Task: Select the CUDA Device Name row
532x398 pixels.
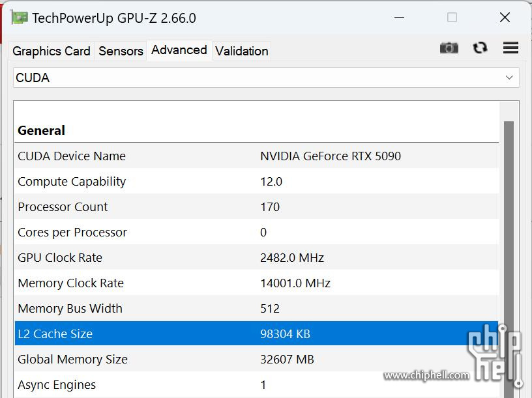Action: coord(256,156)
